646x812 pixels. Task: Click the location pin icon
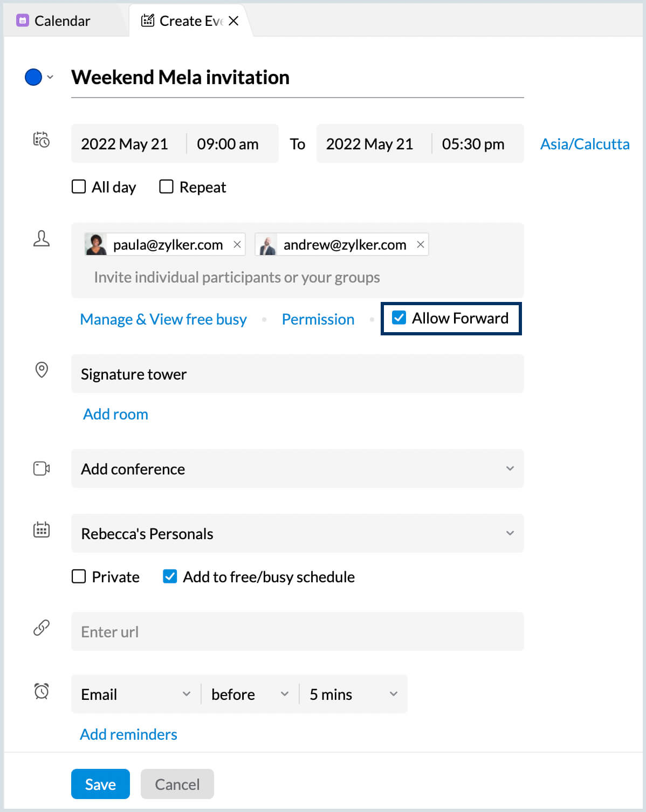41,370
